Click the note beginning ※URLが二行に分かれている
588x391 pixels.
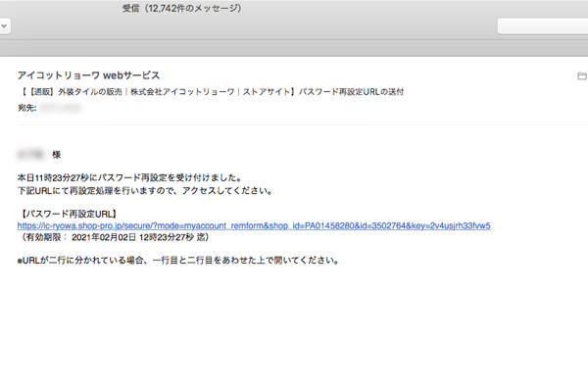coord(178,260)
